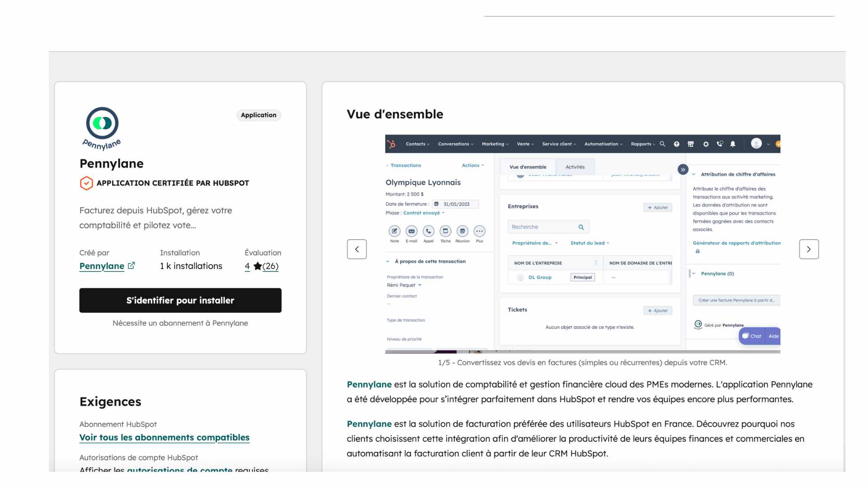The width and height of the screenshot is (868, 488).
Task: Click the notifications bell icon
Action: click(733, 144)
